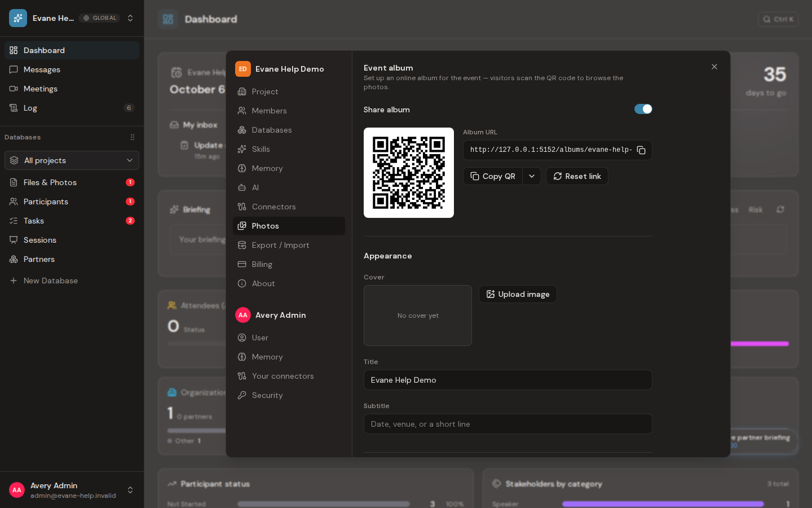Click the Subtitle input field
The width and height of the screenshot is (812, 508).
coord(508,424)
